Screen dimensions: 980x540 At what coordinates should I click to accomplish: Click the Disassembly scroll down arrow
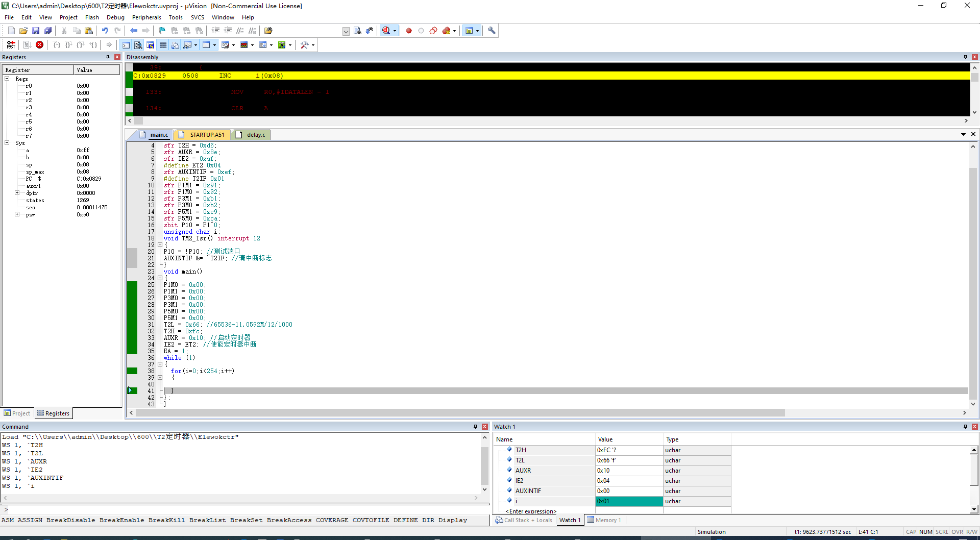click(x=974, y=112)
